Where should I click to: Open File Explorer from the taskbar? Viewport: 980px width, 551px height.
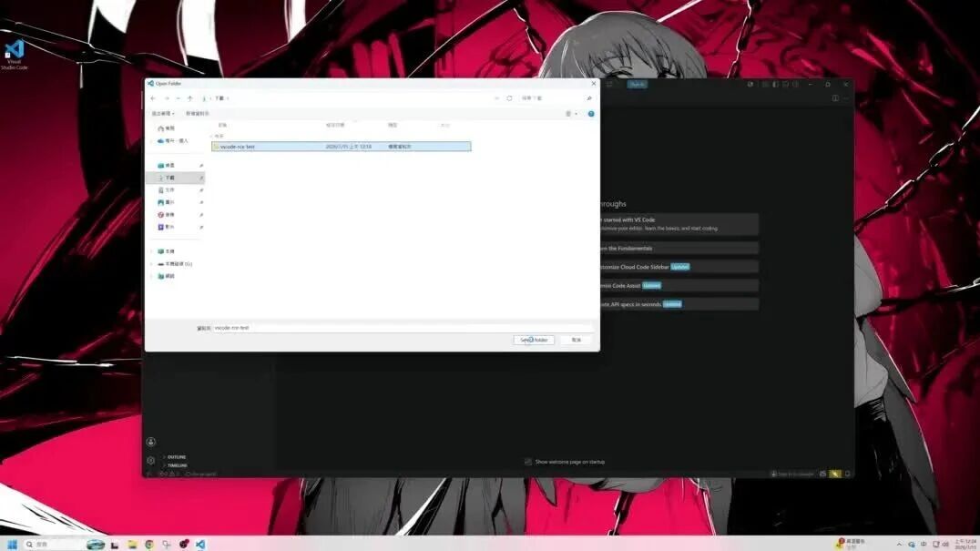[x=132, y=544]
